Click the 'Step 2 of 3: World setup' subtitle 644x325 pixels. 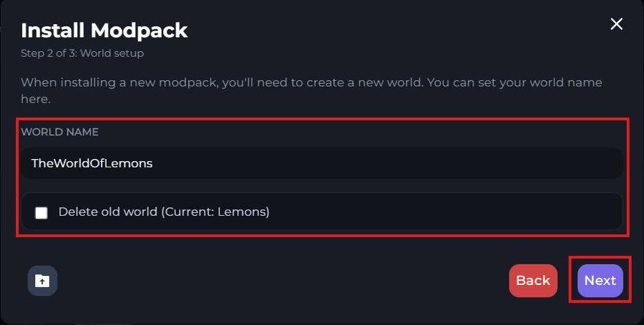pos(82,53)
